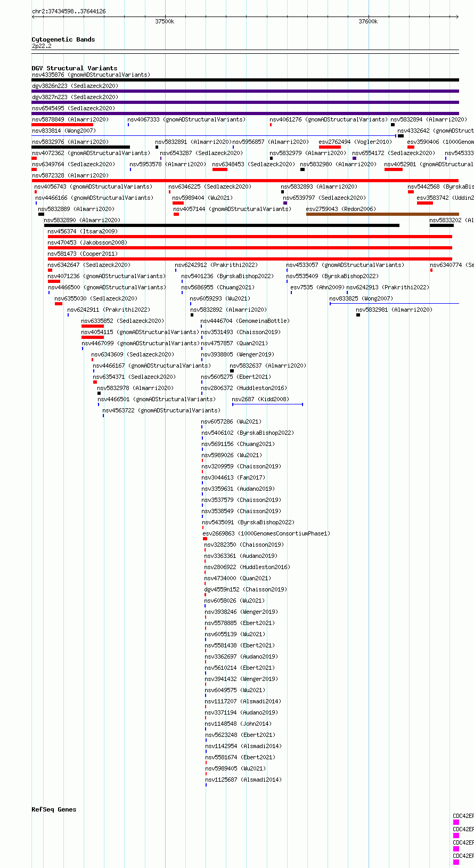
Task: Click the nsv2687 Kidd2008 blue span line
Action: coord(267,404)
